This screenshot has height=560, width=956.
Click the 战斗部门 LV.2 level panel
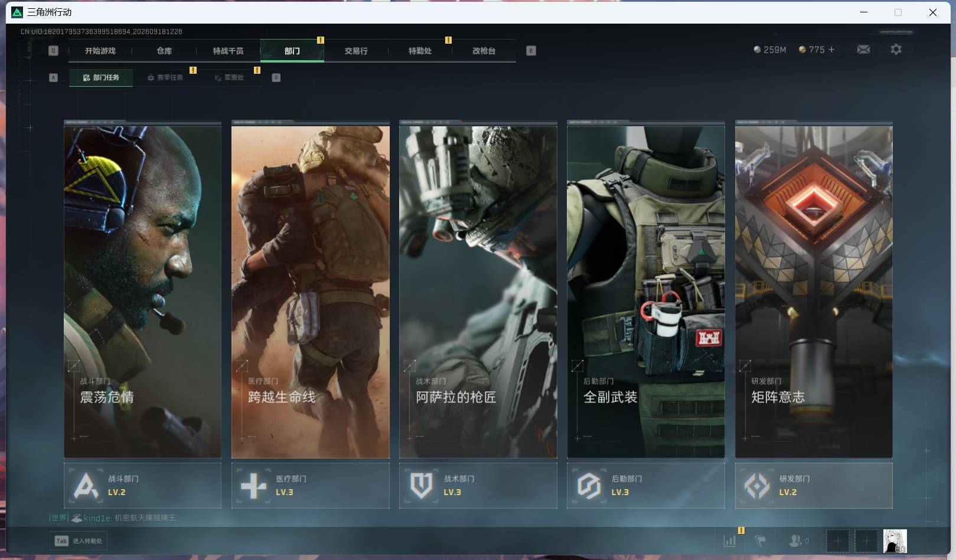click(142, 486)
